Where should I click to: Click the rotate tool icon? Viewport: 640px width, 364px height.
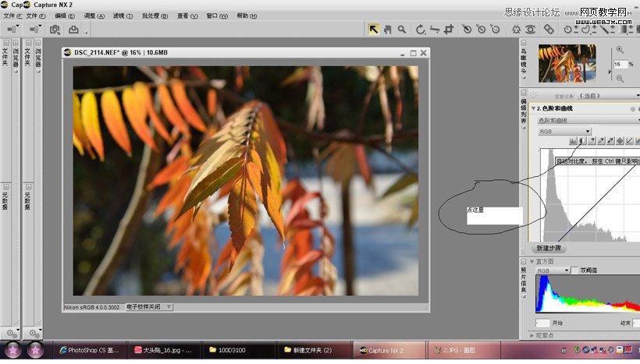421,30
